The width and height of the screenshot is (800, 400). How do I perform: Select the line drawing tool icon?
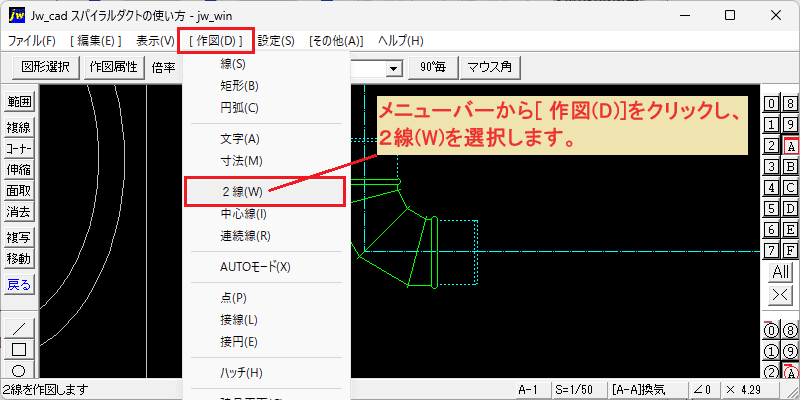point(19,328)
